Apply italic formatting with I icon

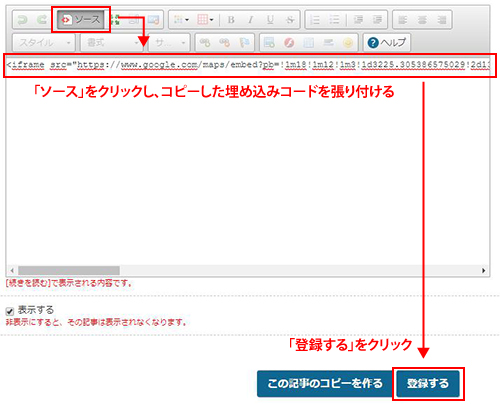pos(250,20)
